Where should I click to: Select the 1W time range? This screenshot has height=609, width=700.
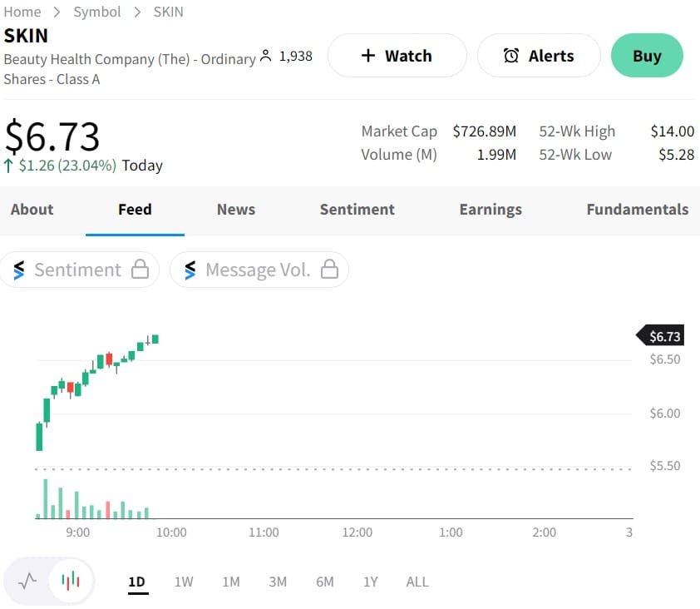tap(184, 582)
